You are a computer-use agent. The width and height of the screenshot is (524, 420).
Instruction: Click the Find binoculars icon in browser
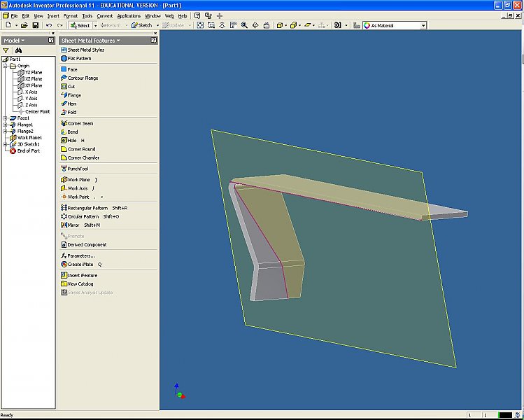[19, 50]
